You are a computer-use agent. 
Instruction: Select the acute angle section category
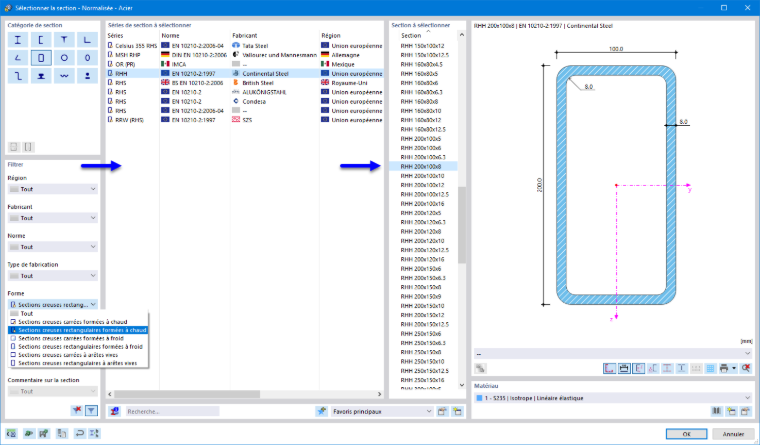click(18, 58)
